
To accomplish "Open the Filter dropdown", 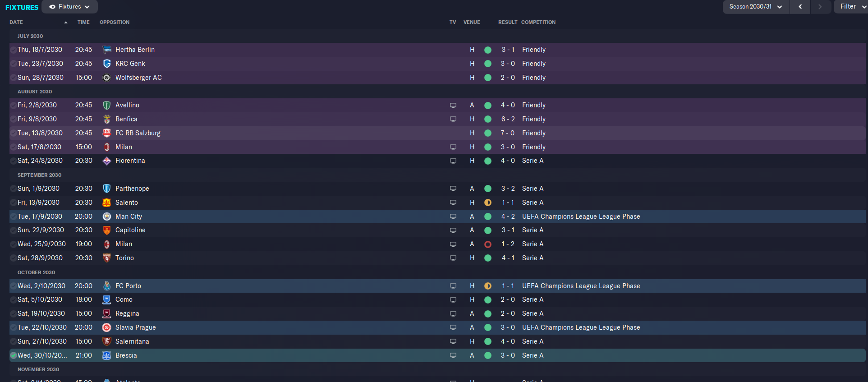I will pos(852,7).
